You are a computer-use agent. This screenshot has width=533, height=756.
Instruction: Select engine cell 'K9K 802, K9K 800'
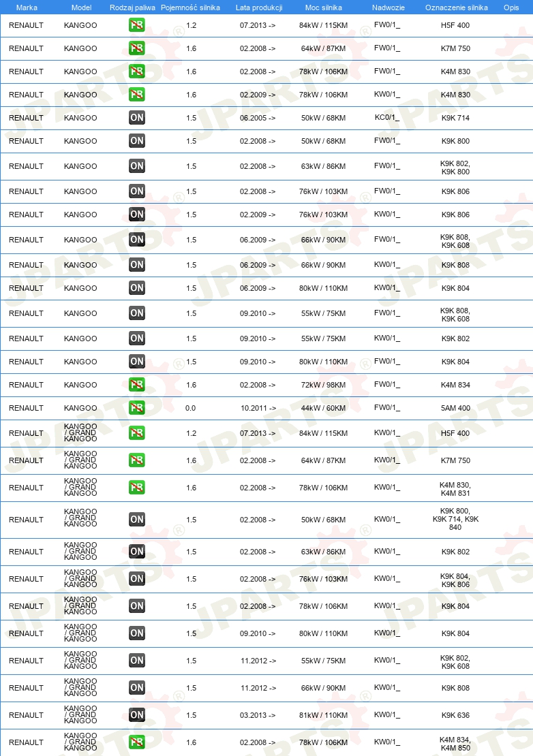coord(455,168)
